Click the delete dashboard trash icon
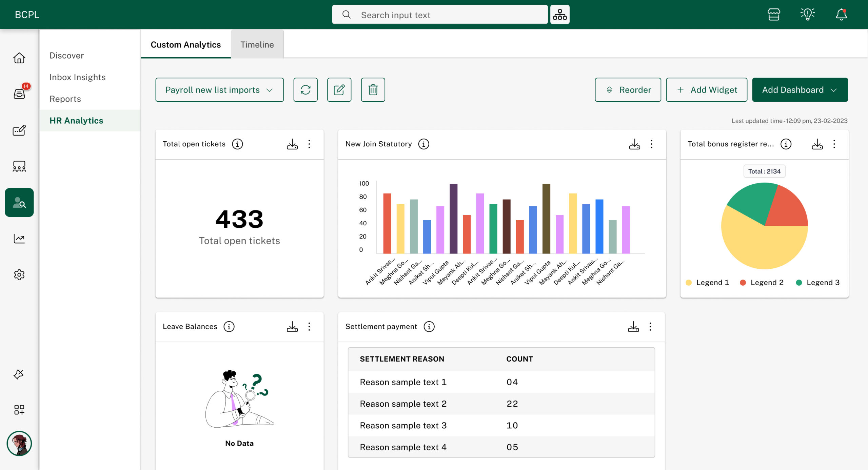 click(374, 90)
